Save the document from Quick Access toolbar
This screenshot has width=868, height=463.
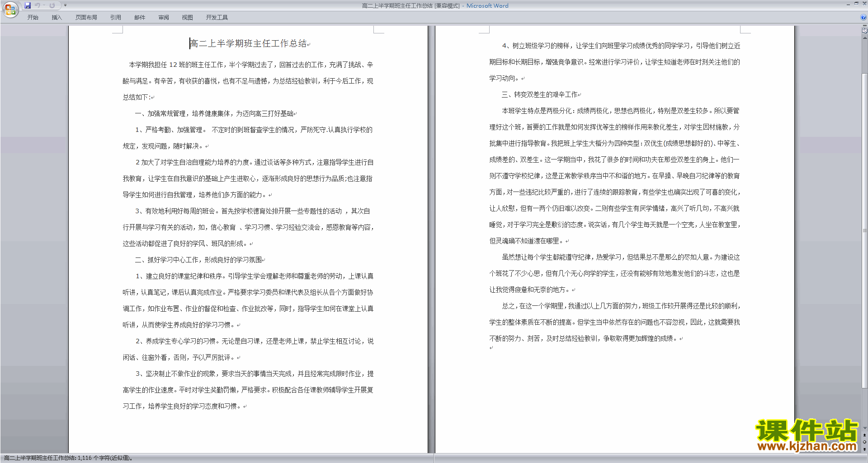(x=28, y=5)
